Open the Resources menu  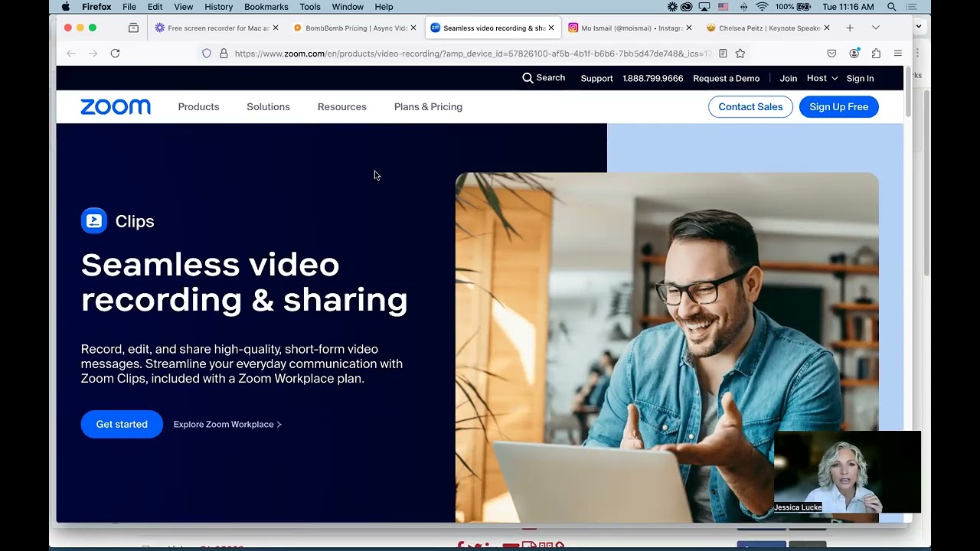tap(342, 107)
